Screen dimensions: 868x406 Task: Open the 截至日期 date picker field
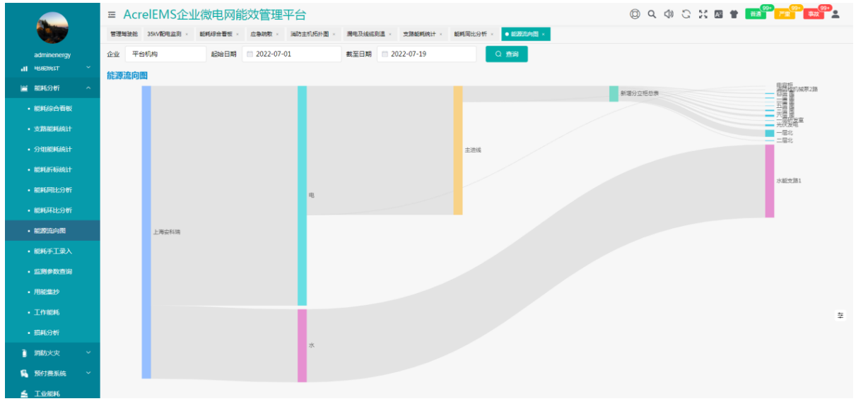pyautogui.click(x=426, y=54)
